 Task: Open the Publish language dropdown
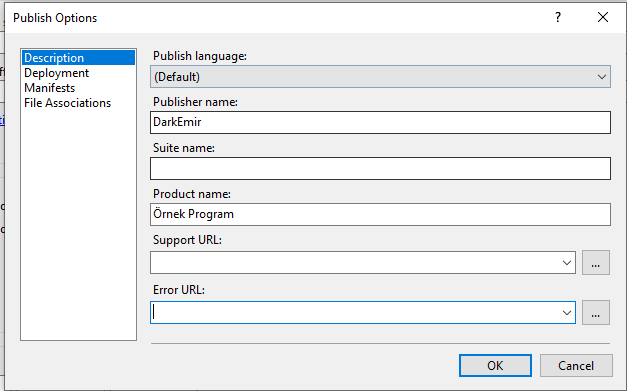coord(380,77)
